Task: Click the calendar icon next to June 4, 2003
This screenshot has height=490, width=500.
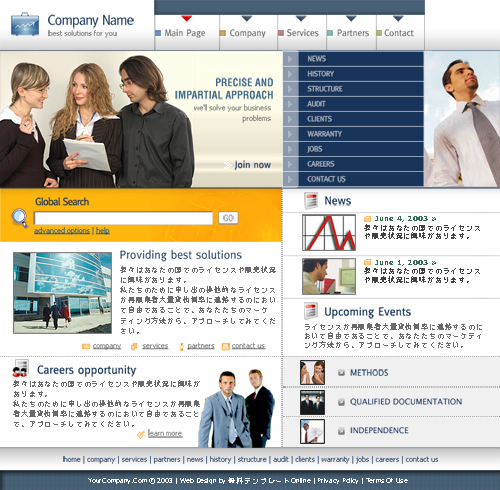Action: coord(367,219)
